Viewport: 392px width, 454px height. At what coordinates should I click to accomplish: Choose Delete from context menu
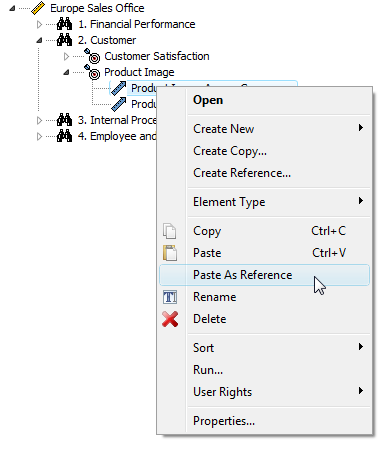264,319
